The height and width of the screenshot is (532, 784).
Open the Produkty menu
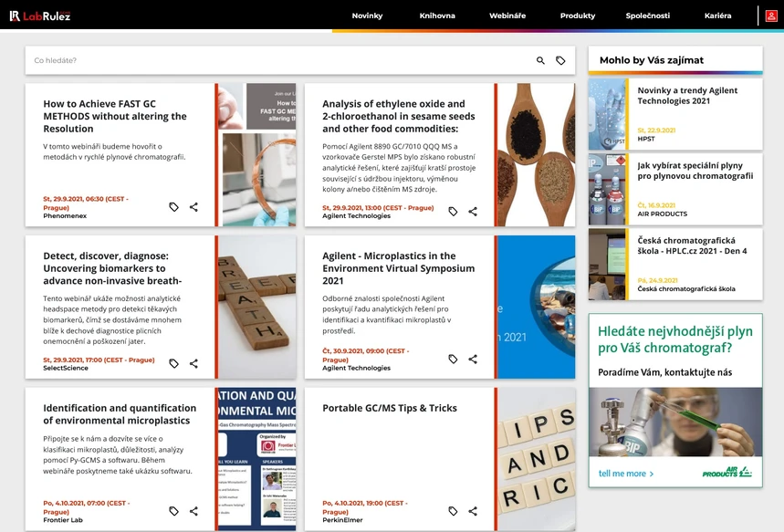click(578, 16)
